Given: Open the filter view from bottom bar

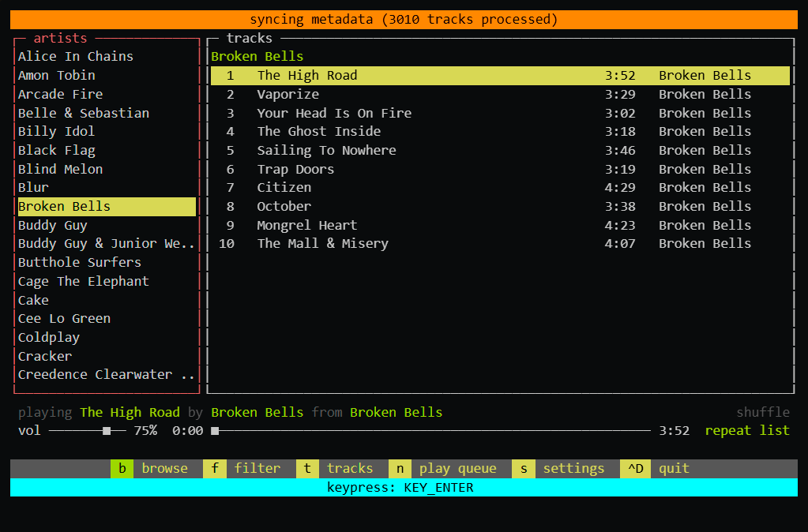Looking at the screenshot, I should (257, 468).
